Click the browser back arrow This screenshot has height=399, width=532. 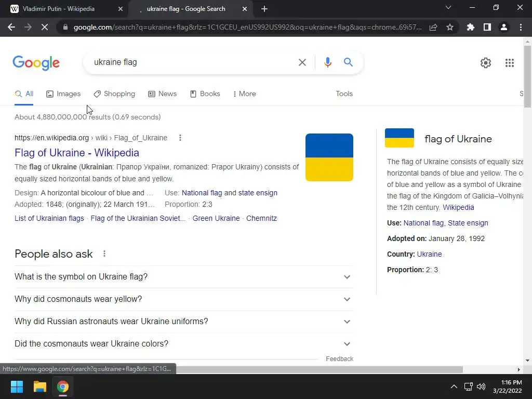(x=11, y=27)
